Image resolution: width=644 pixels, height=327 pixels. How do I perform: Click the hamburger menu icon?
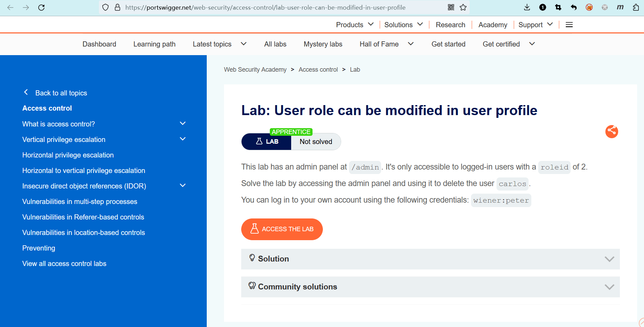[x=569, y=25]
